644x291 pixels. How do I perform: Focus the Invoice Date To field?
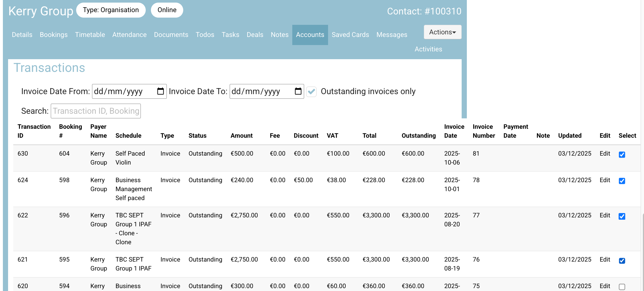(267, 91)
